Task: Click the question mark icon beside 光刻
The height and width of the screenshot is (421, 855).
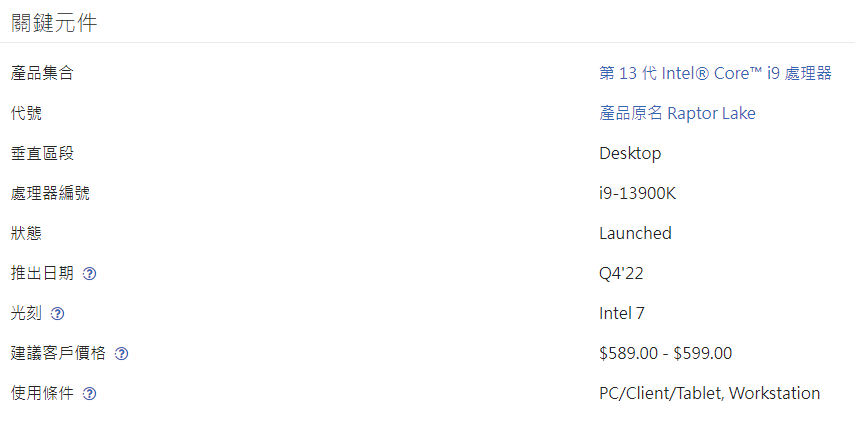Action: [57, 314]
